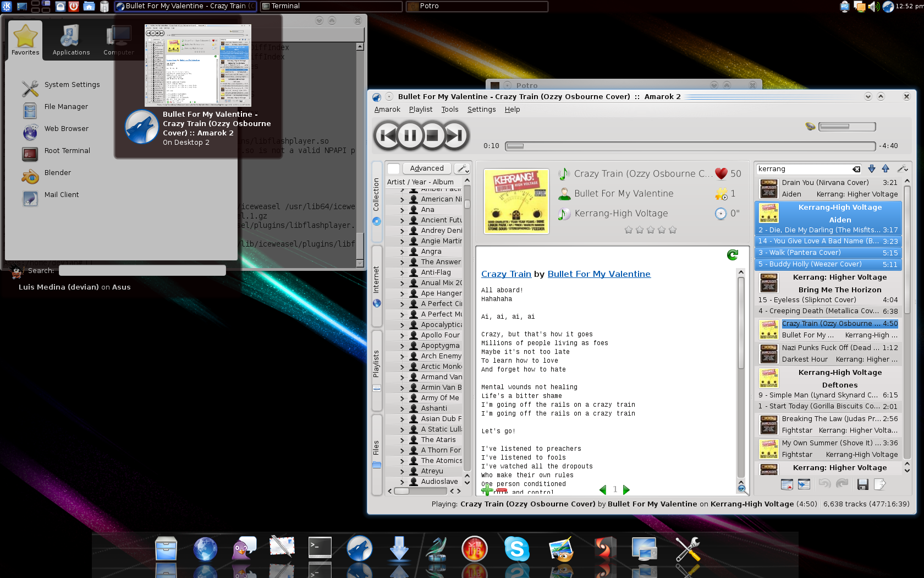The width and height of the screenshot is (924, 578).
Task: Open the Amarok wolf icon in dock
Action: [360, 549]
